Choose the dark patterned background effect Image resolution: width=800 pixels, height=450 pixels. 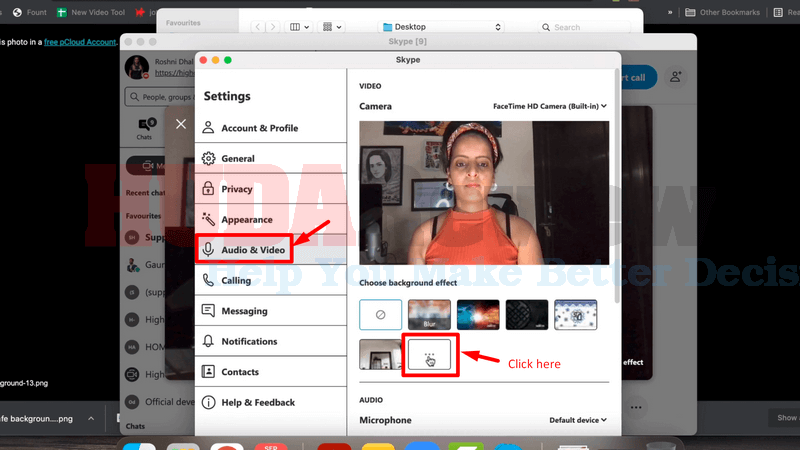click(x=527, y=315)
